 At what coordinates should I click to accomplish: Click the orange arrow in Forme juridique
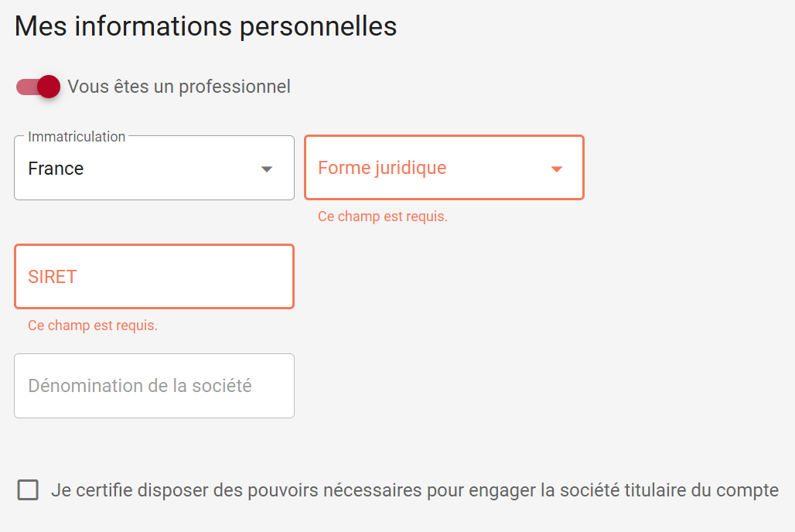tap(556, 169)
